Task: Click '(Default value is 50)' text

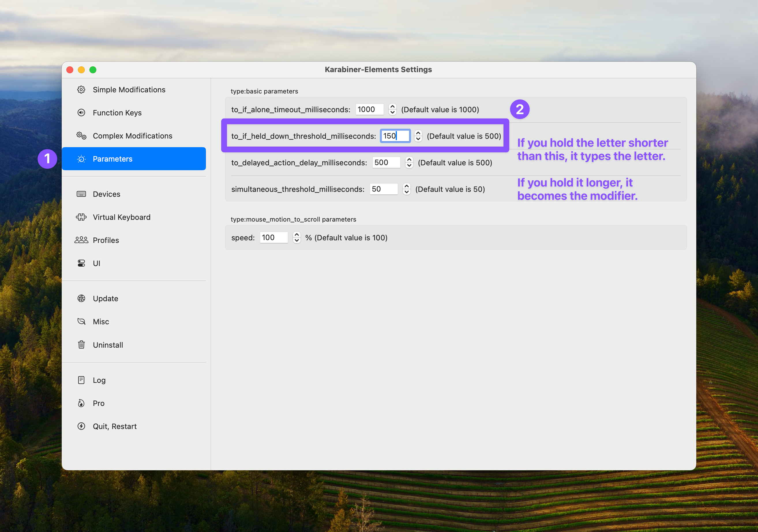Action: [450, 189]
